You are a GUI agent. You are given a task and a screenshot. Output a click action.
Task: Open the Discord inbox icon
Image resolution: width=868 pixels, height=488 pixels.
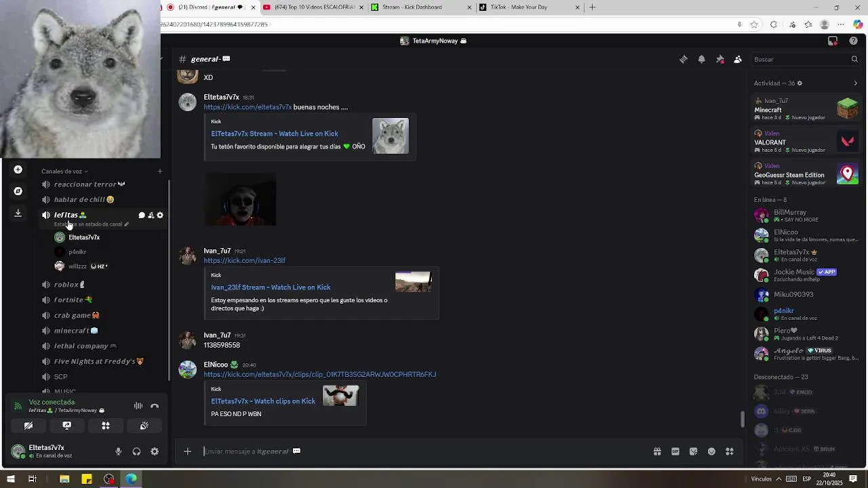[833, 41]
